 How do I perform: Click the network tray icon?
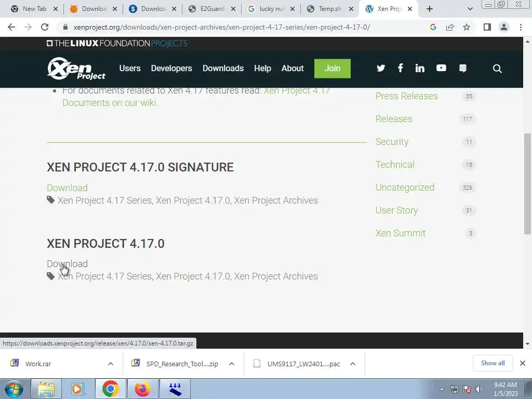[x=454, y=389]
